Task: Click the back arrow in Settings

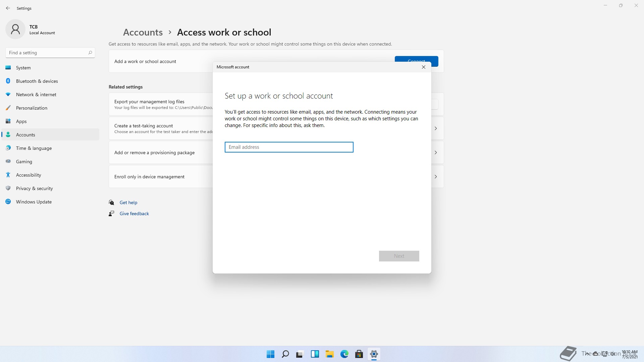Action: 8,8
